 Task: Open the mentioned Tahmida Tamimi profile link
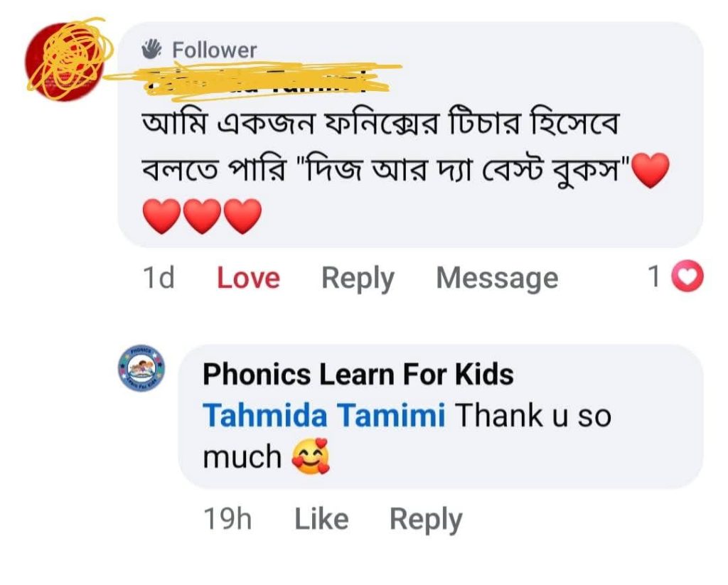pos(324,416)
